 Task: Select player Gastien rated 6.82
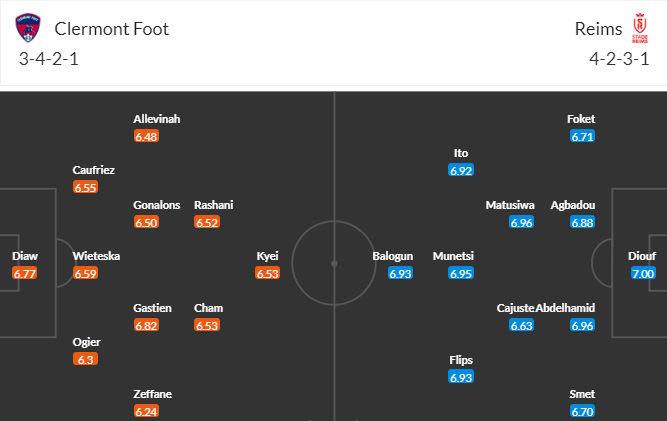[x=152, y=308]
